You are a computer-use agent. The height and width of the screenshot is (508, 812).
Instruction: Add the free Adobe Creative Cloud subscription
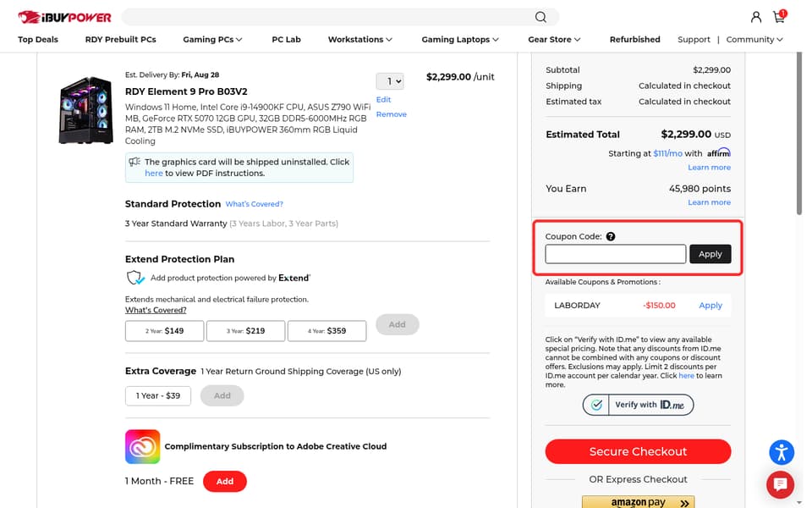pos(225,481)
